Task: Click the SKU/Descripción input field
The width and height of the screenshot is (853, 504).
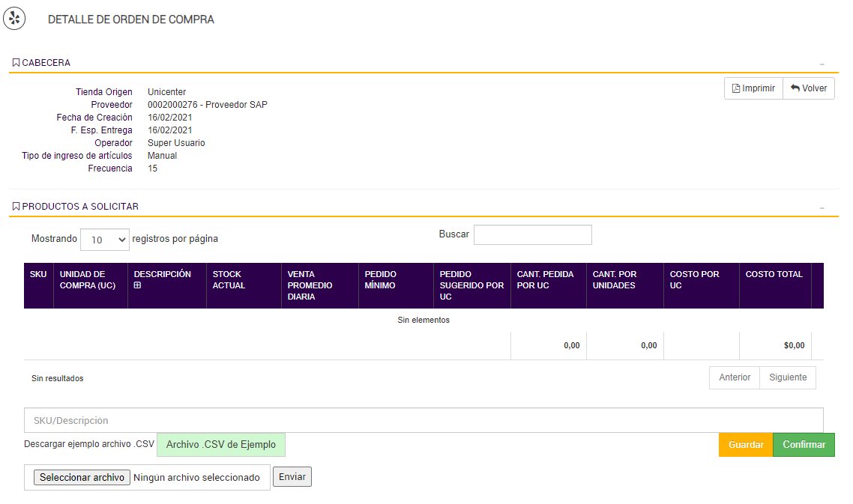Action: 424,420
